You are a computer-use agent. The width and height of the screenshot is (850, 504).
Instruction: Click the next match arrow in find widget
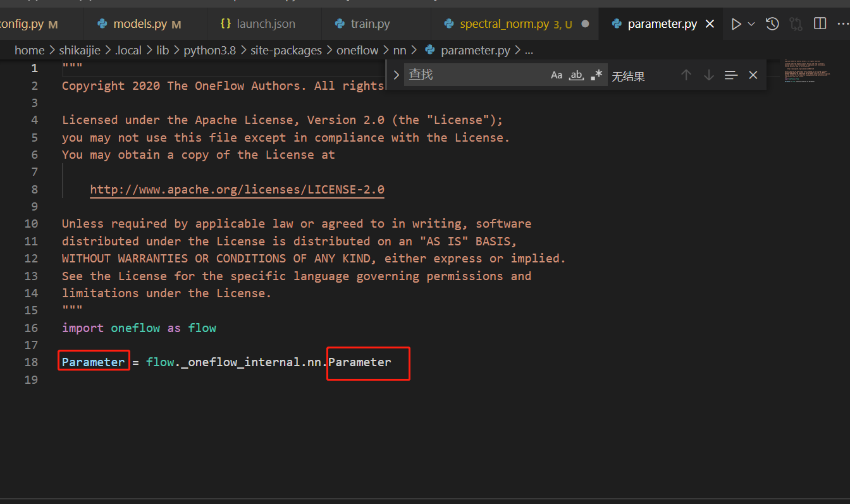pos(708,75)
